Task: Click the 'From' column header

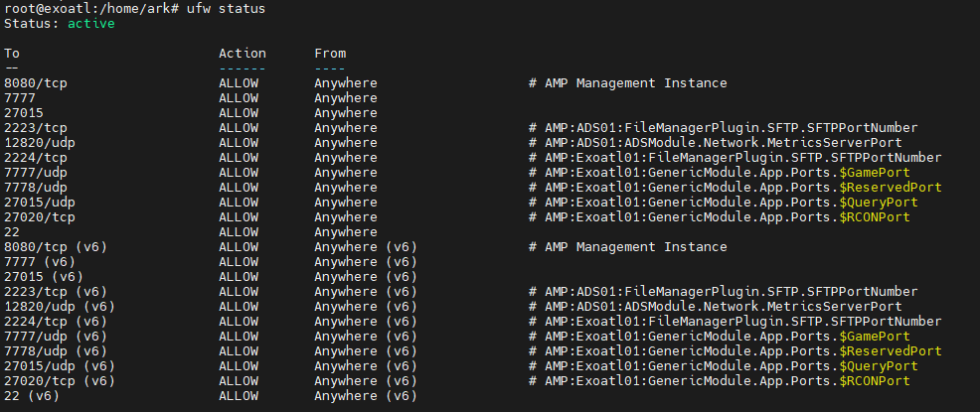Action: point(330,53)
